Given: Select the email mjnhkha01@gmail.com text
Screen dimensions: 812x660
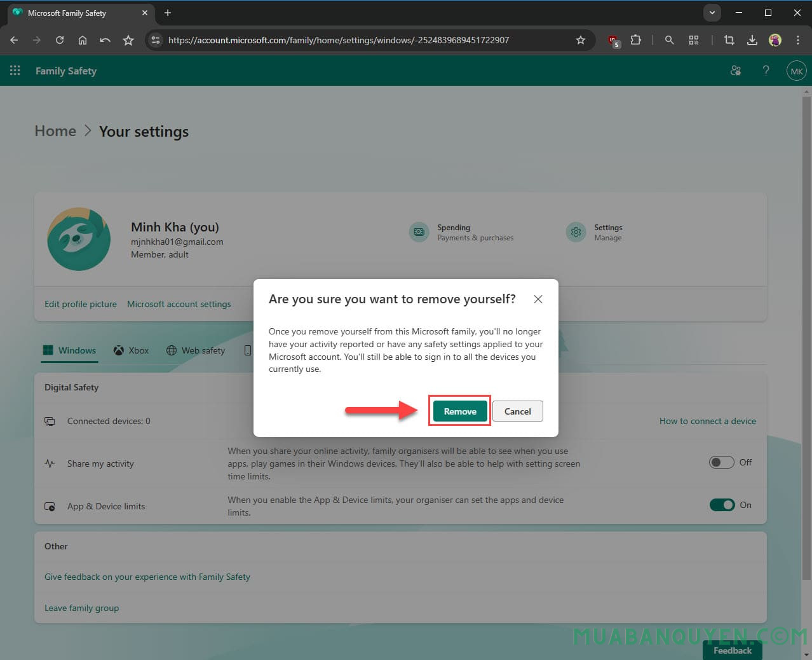Looking at the screenshot, I should tap(177, 242).
